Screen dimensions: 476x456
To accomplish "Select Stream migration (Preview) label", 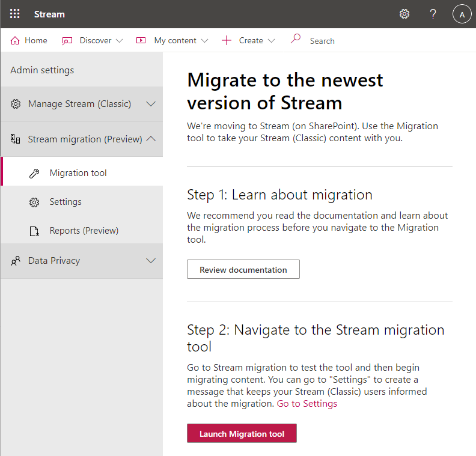I will point(85,139).
